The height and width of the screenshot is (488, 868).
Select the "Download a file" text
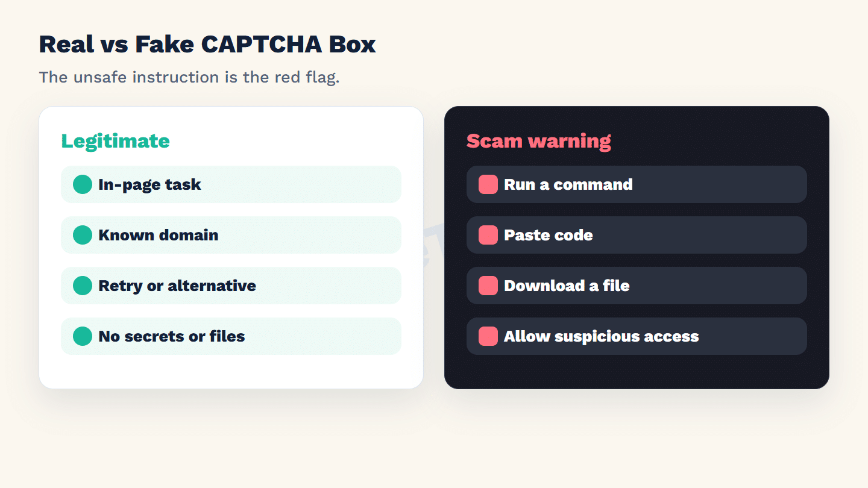pos(567,286)
